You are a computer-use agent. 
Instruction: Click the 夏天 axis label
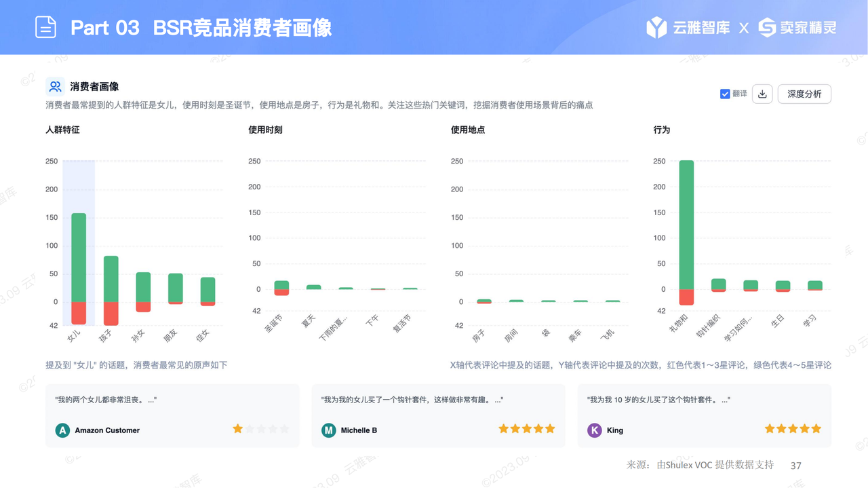point(309,321)
